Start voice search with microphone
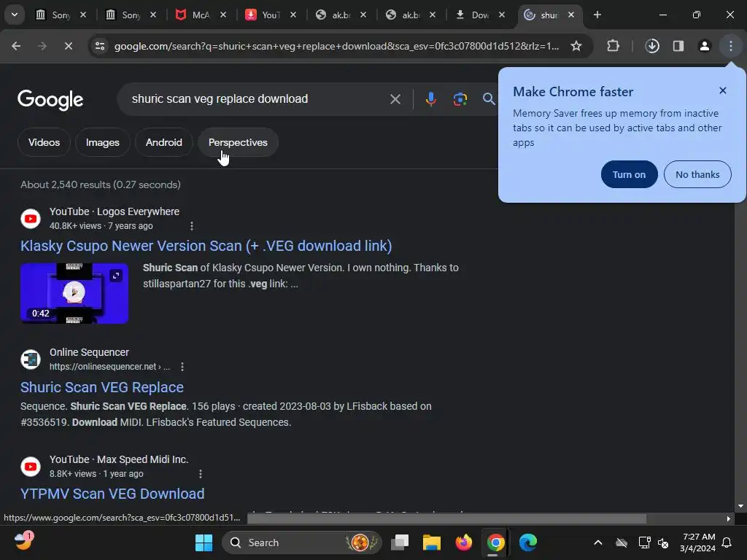Screen dimensions: 747x560 430,99
